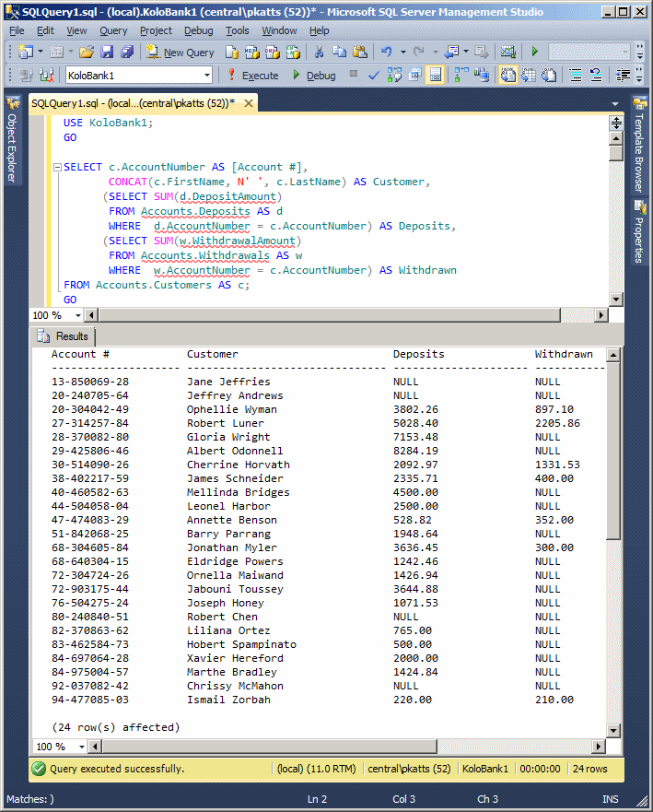Viewport: 653px width, 812px height.
Task: Click the Parse checkmark icon
Action: [x=374, y=76]
